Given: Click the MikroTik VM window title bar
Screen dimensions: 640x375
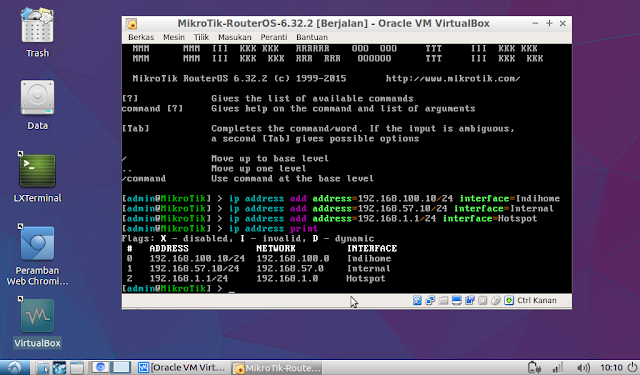Looking at the screenshot, I should pos(333,24).
